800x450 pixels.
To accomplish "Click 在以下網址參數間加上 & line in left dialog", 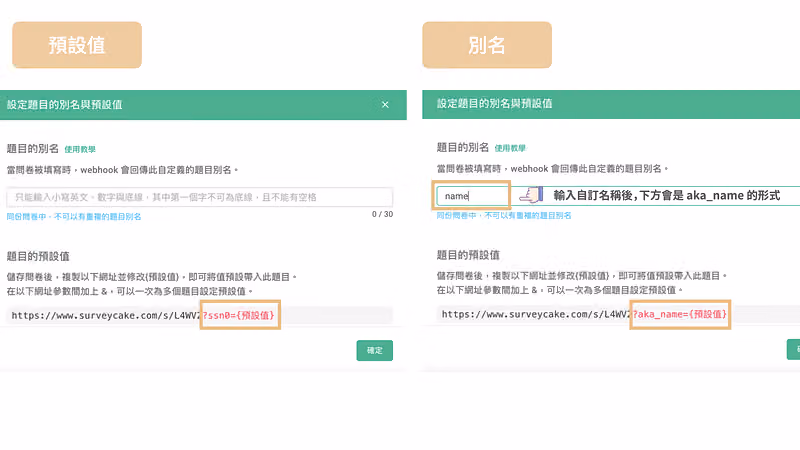I will click(130, 291).
